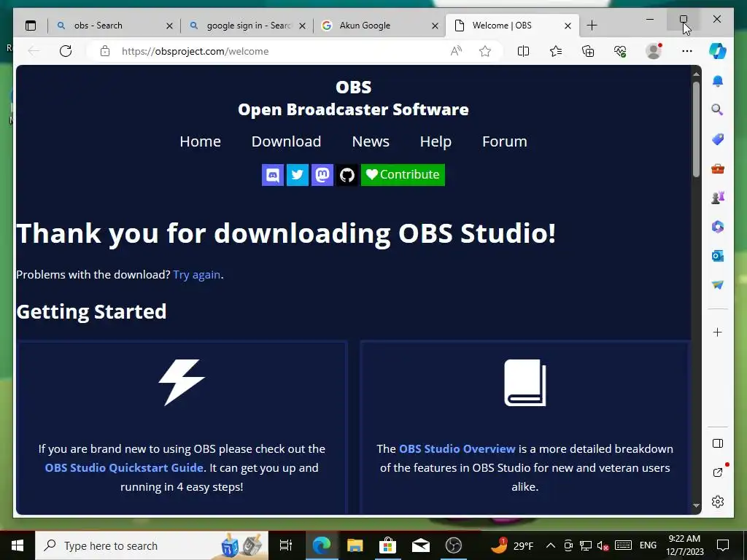Screen dimensions: 747x560
Task: Show hidden system tray icons
Action: tap(550, 545)
